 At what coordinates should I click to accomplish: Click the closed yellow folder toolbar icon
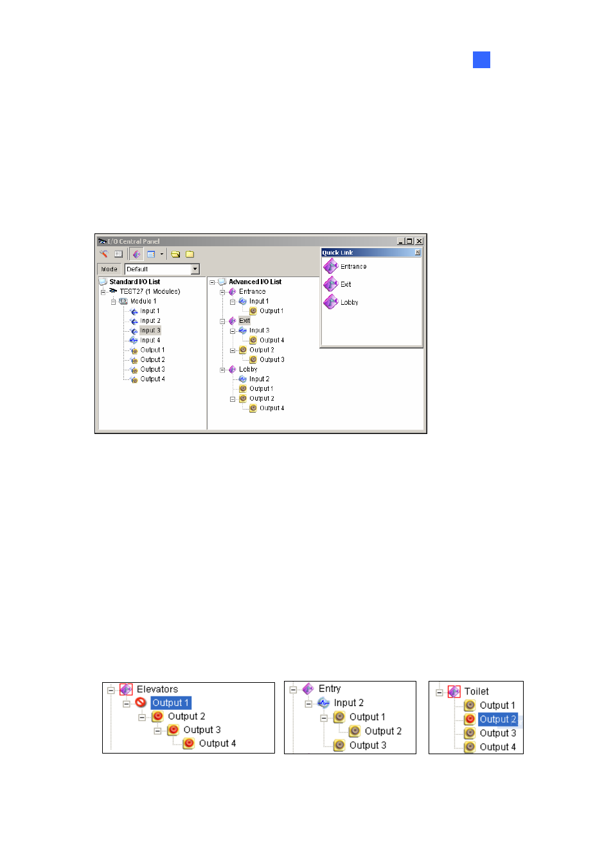point(190,254)
